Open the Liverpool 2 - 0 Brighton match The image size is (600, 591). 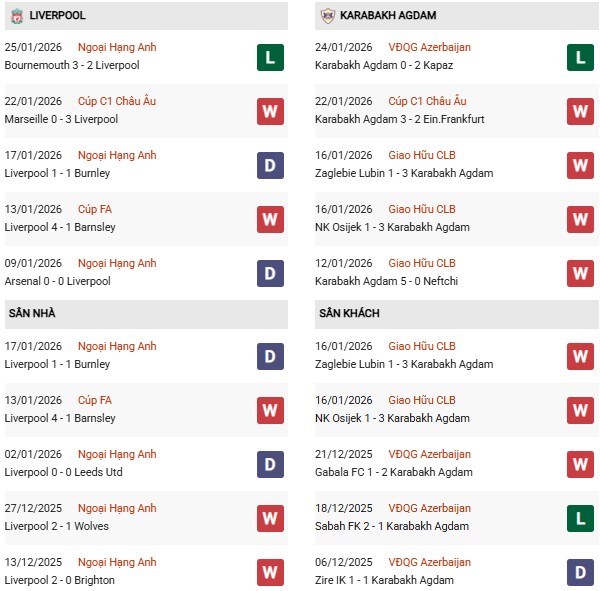[x=59, y=580]
